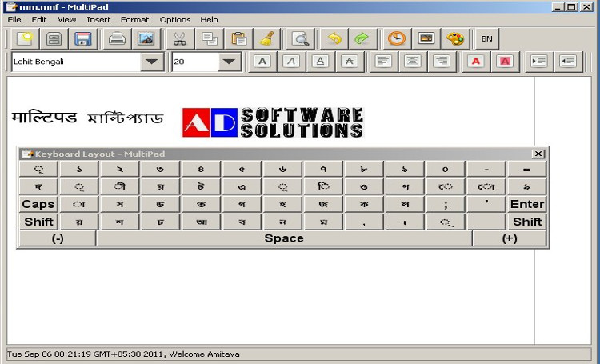The height and width of the screenshot is (364, 600).
Task: Click the status bar welcome message
Action: (204, 354)
